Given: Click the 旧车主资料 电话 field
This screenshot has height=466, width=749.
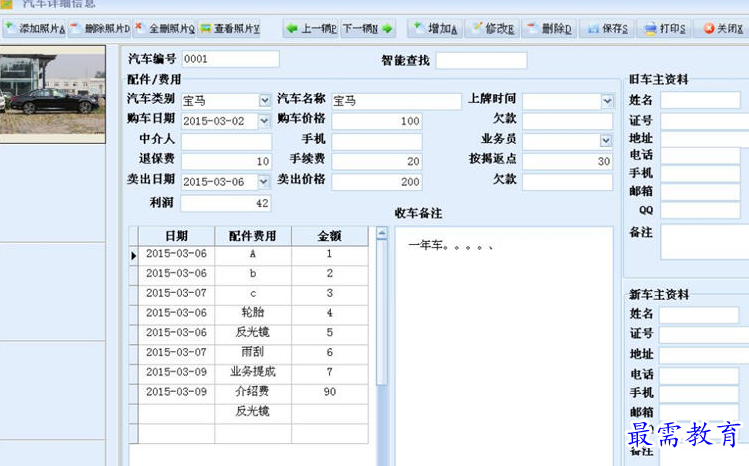Looking at the screenshot, I should [700, 156].
